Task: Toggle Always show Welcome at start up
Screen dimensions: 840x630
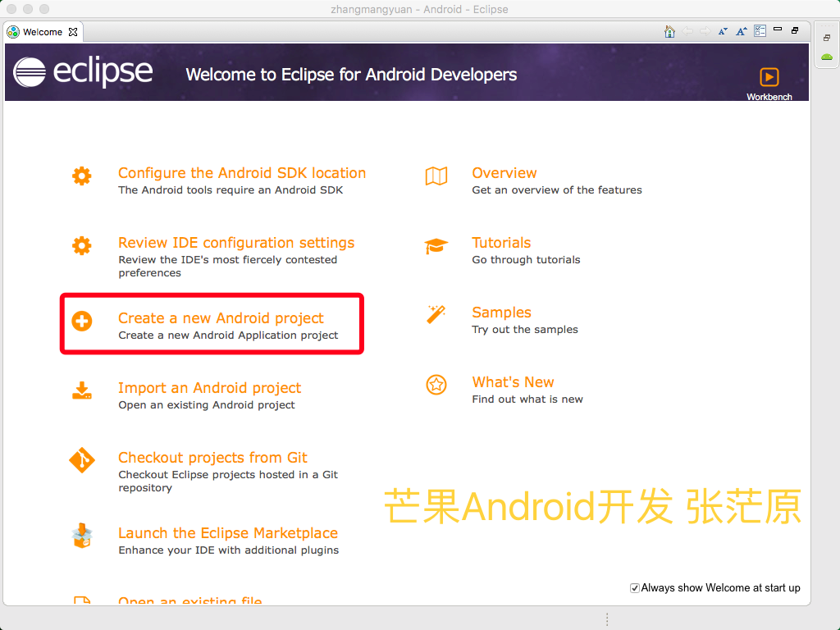Action: 635,588
